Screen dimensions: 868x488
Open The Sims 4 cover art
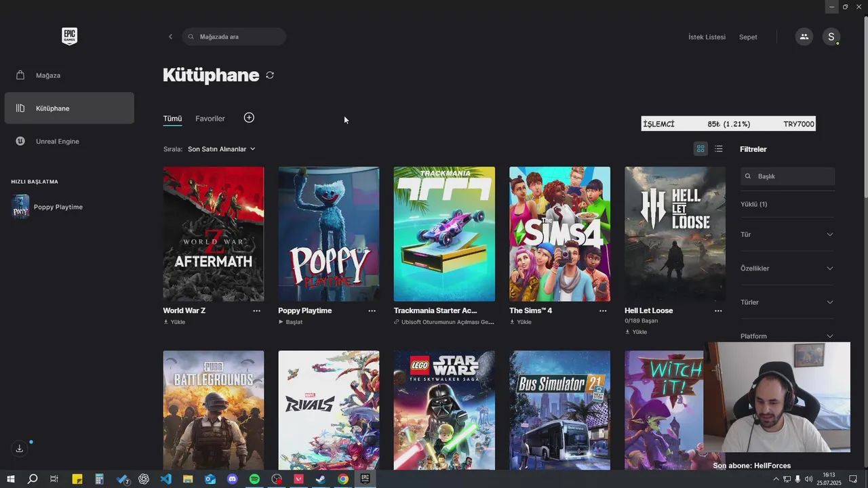(559, 234)
